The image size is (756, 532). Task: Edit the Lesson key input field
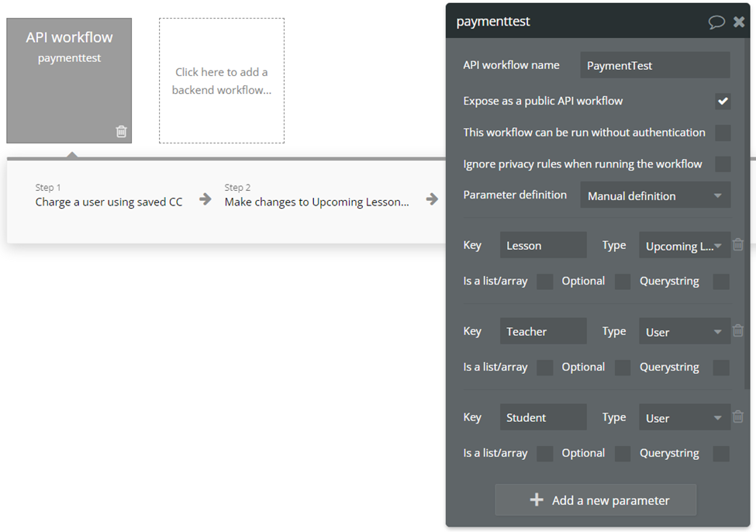coord(544,245)
